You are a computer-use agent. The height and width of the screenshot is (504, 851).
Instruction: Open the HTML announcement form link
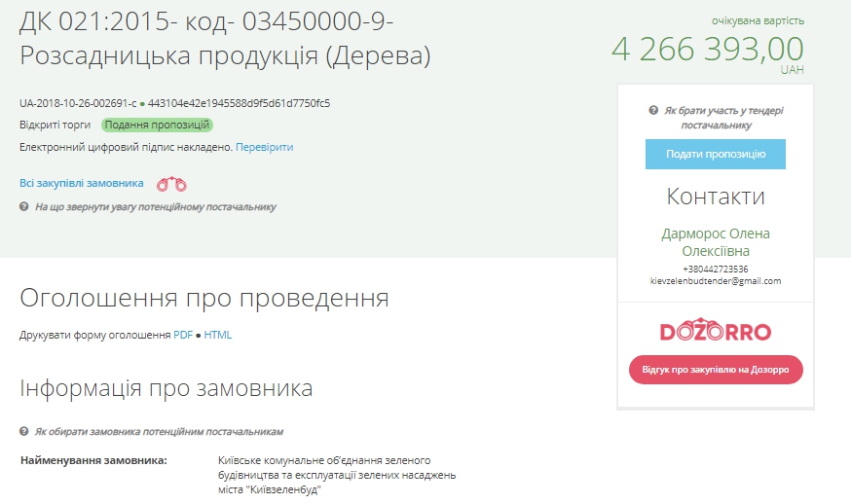(x=218, y=336)
